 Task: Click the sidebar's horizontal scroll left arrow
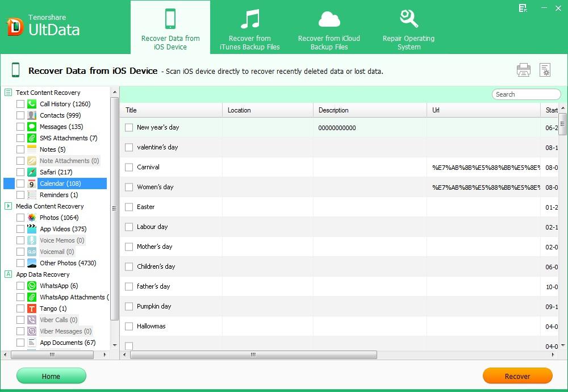coord(5,355)
